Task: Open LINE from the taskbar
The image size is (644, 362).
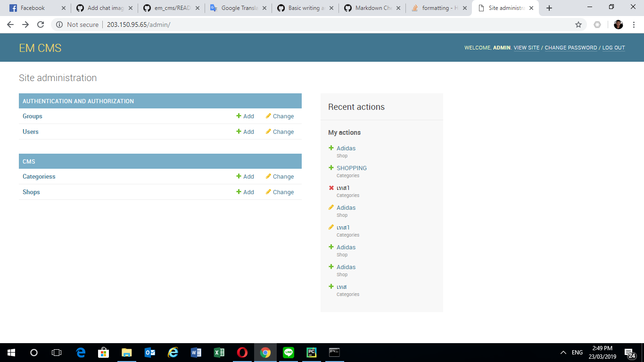Action: click(288, 352)
